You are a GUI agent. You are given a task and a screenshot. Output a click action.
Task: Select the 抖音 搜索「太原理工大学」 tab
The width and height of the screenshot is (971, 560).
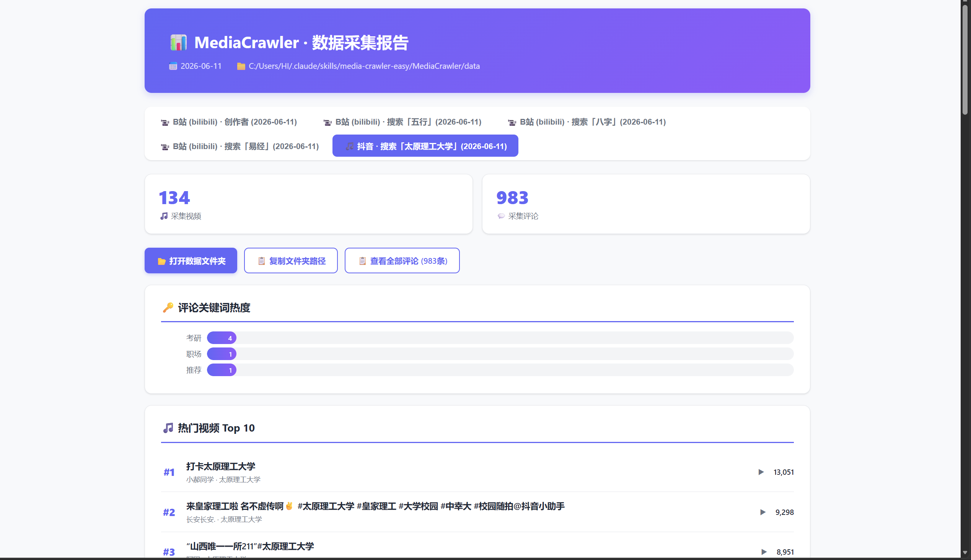pyautogui.click(x=425, y=146)
